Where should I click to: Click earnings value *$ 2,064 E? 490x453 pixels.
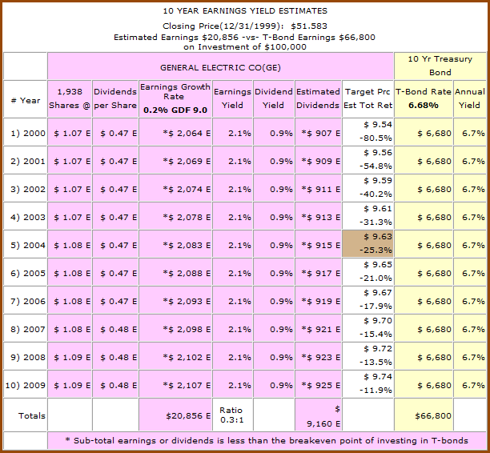click(187, 133)
